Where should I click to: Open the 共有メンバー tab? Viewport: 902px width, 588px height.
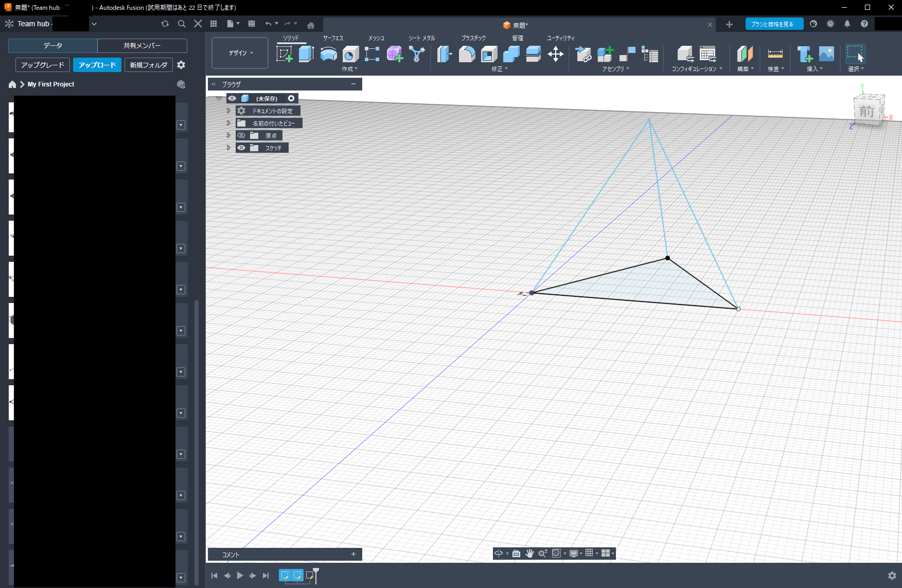[142, 46]
